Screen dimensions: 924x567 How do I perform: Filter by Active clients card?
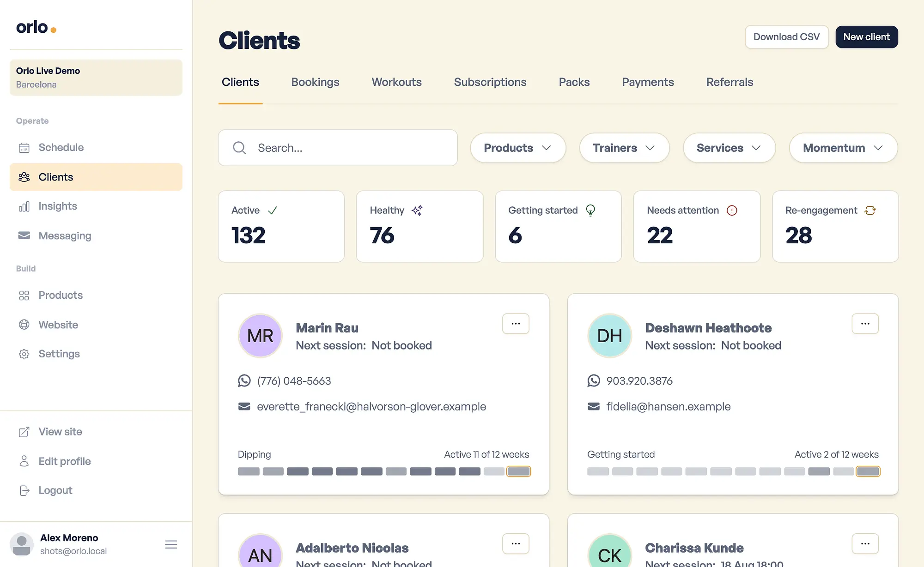pos(281,226)
